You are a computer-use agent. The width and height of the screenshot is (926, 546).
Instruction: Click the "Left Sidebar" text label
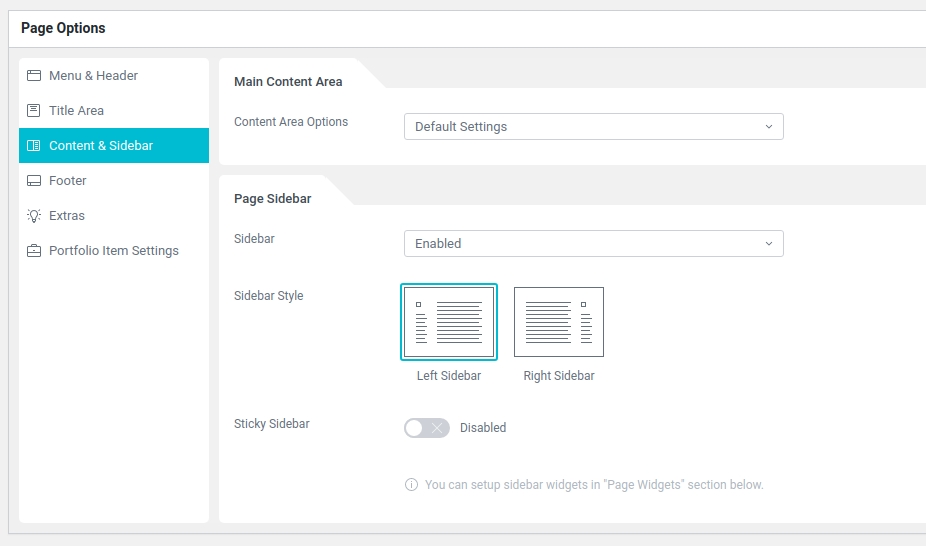coord(449,376)
